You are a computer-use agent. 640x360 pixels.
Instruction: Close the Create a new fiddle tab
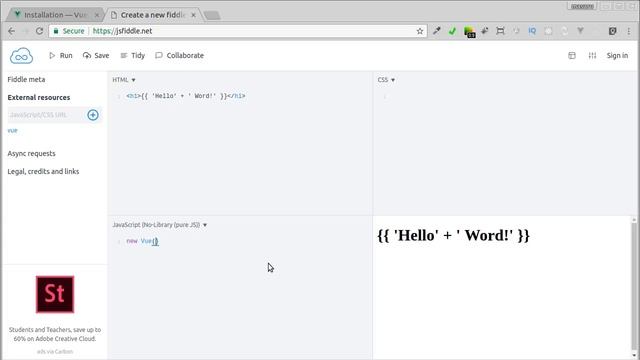[193, 15]
